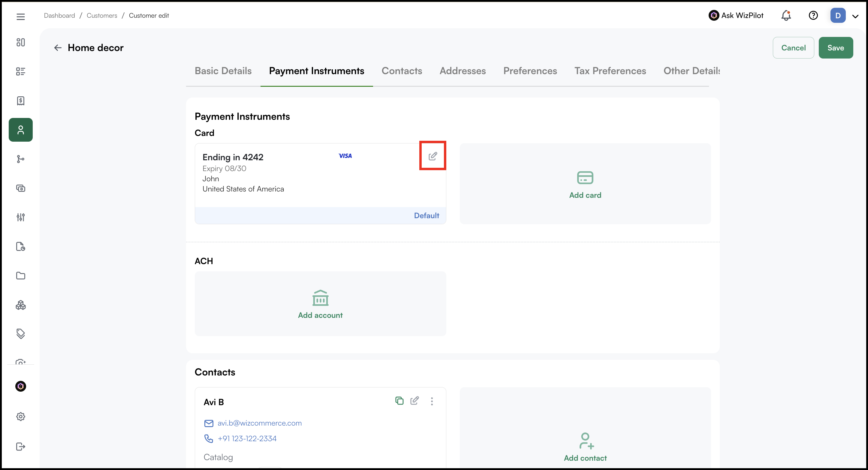This screenshot has width=868, height=470.
Task: Open the folder sidebar icon
Action: 20,276
